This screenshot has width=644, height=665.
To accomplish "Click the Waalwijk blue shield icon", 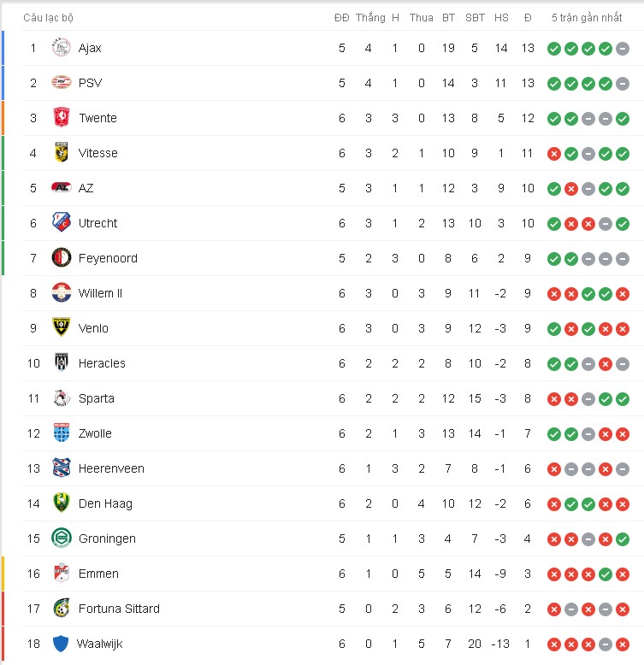I will (60, 644).
